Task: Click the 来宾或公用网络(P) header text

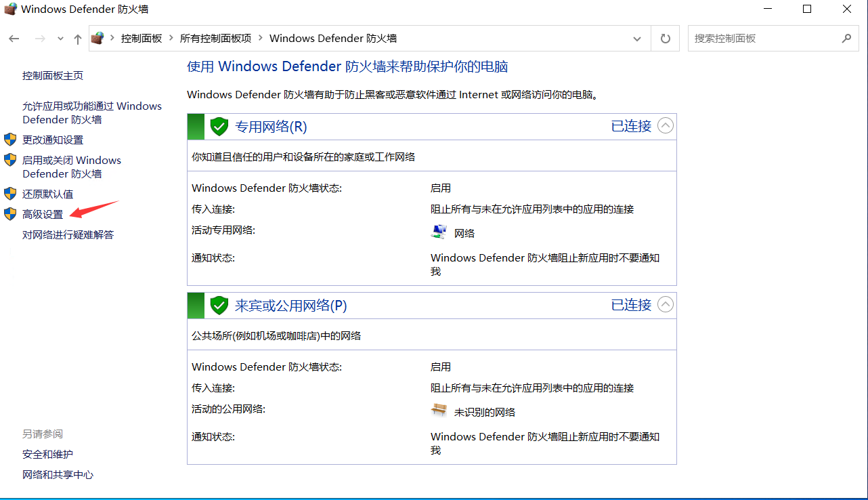Action: click(x=291, y=306)
